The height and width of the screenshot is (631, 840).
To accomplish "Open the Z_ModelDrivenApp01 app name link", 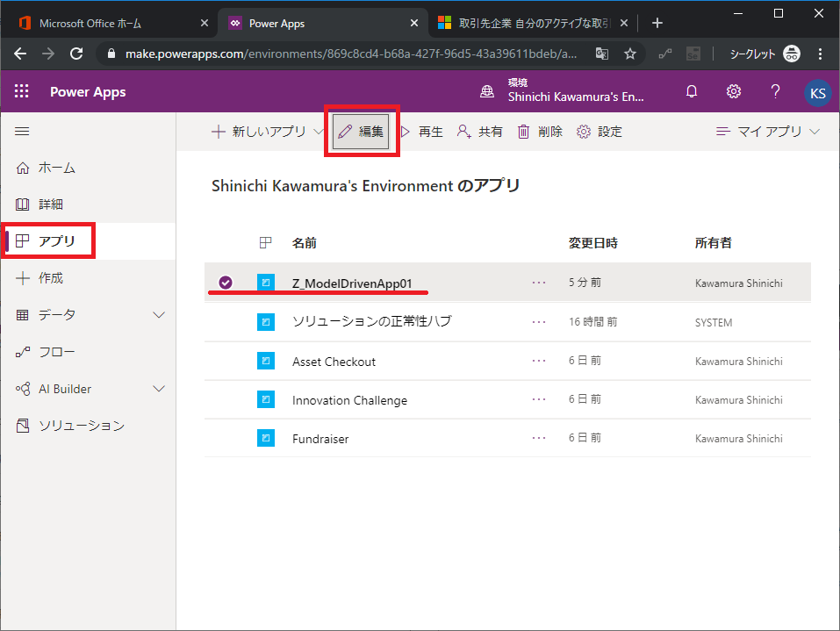I will (x=352, y=283).
